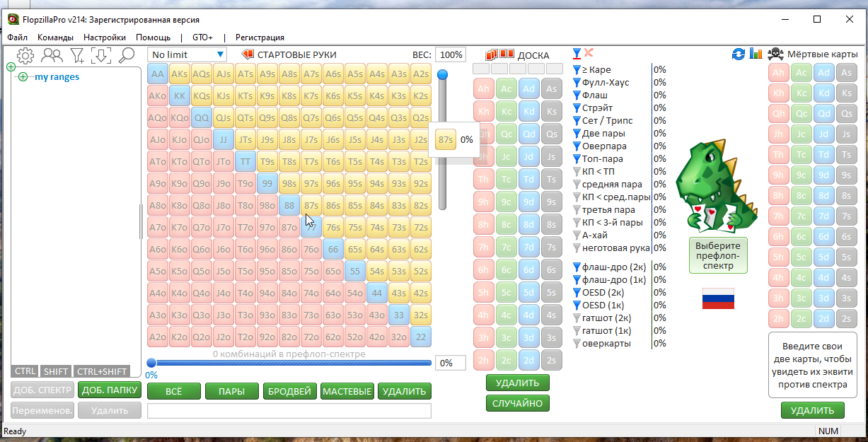Click the Выберите префлоп-спектр box
The image size is (868, 442).
[718, 255]
